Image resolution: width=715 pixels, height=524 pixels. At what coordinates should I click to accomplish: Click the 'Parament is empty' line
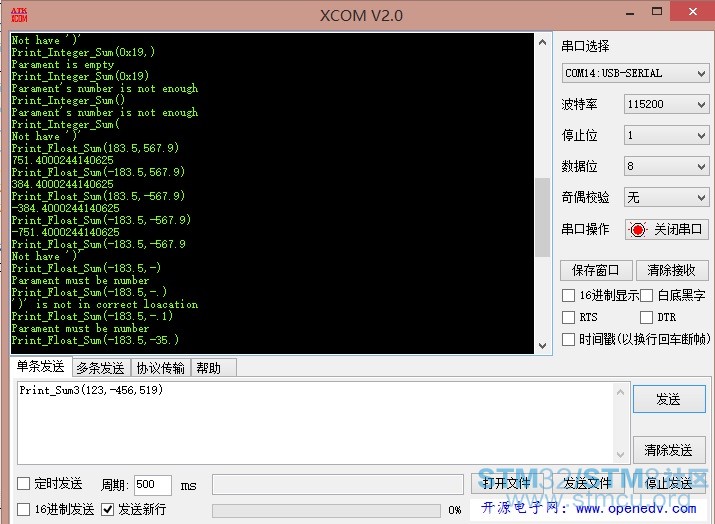[63, 64]
